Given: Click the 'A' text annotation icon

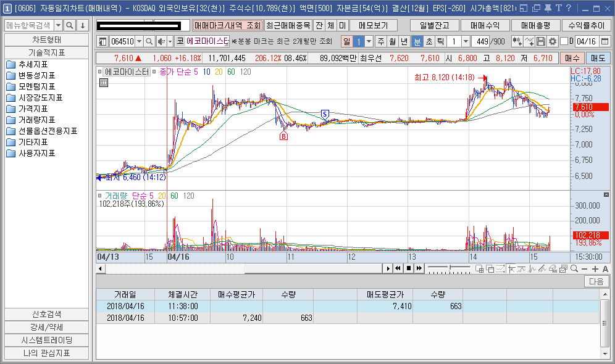Looking at the screenshot, I should tap(605, 269).
